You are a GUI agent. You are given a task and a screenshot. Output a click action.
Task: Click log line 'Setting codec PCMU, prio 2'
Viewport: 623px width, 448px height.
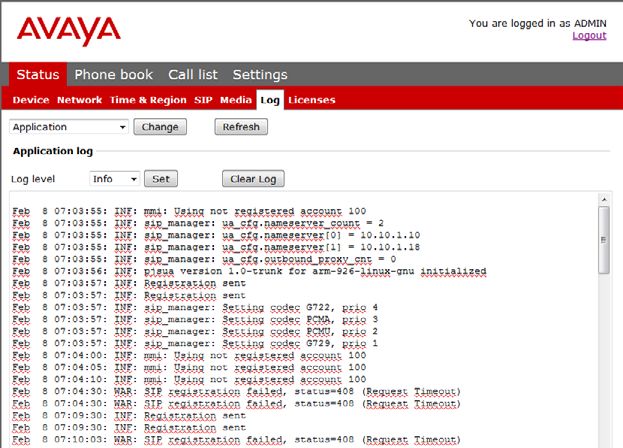pos(195,331)
